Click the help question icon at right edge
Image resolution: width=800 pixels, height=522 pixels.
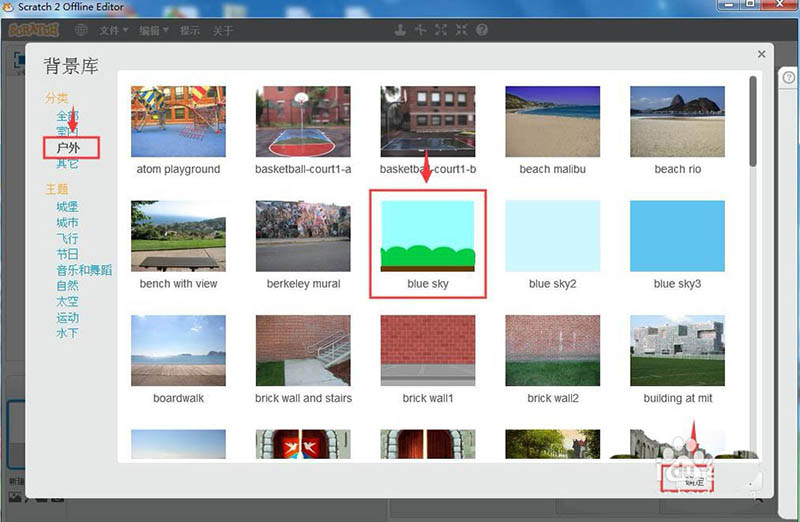coord(789,78)
